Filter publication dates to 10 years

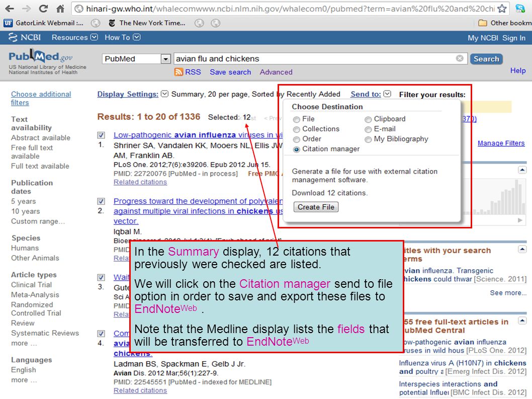26,211
